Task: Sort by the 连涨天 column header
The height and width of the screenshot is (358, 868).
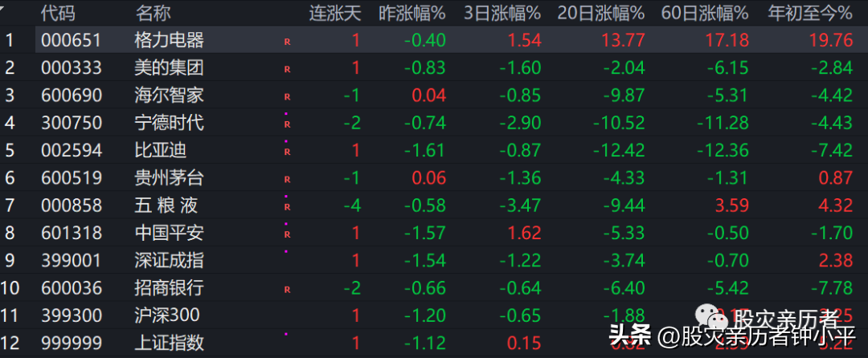Action: tap(335, 14)
